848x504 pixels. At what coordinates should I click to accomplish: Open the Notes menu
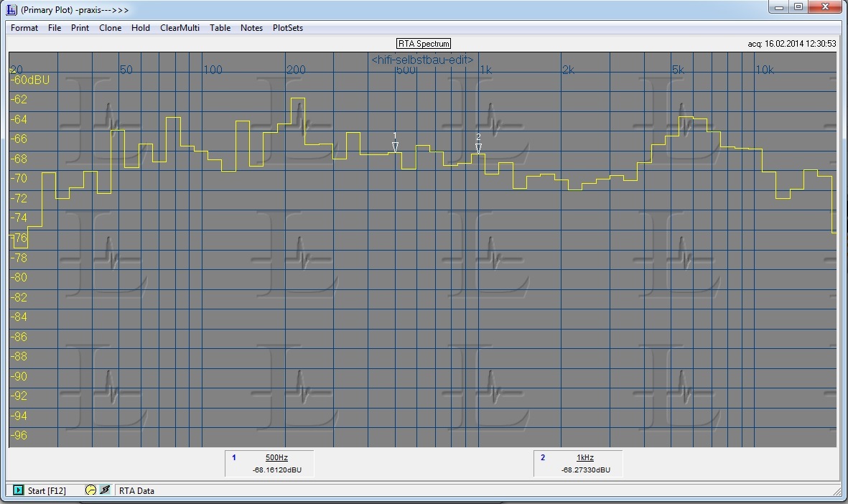pyautogui.click(x=251, y=28)
